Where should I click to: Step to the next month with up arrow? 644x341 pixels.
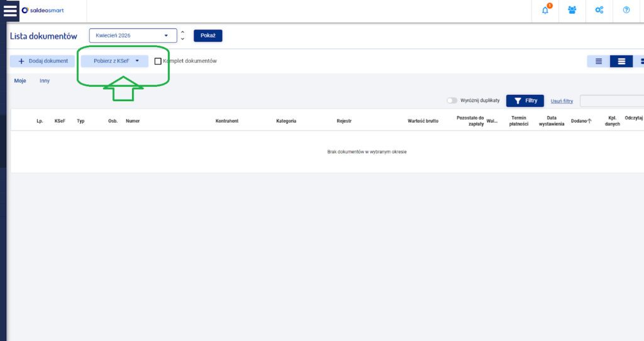click(x=182, y=32)
